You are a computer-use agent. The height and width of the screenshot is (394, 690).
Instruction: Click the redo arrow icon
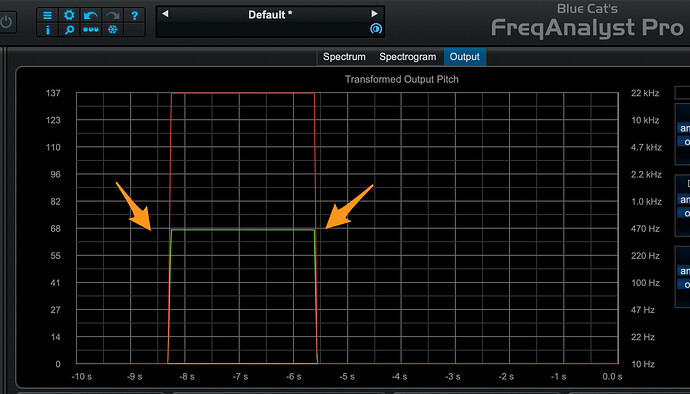113,15
